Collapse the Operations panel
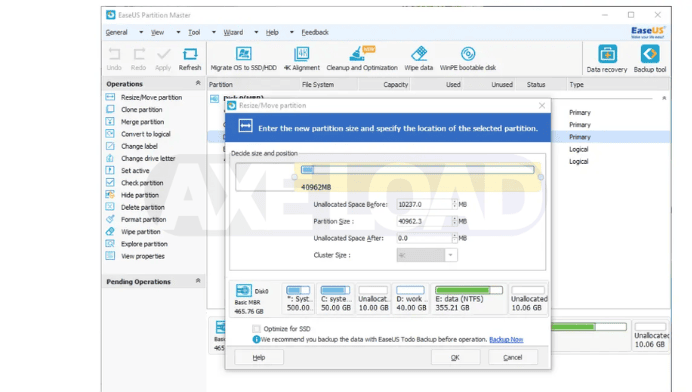Screen dimensions: 692x392 click(x=198, y=83)
